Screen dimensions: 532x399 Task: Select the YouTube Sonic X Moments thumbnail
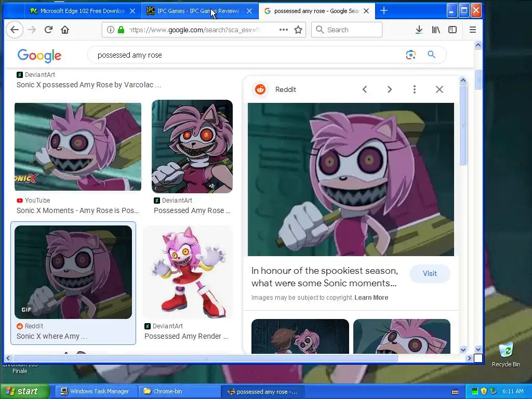(78, 147)
